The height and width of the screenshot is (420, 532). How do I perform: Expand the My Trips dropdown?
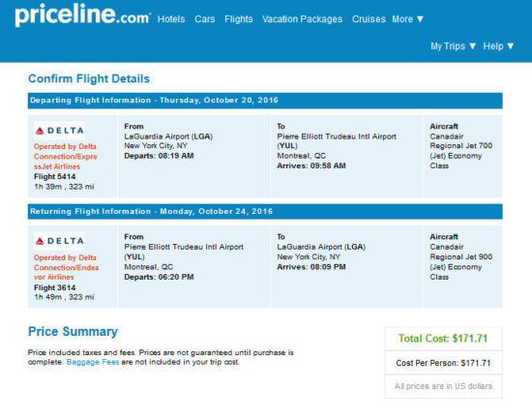click(x=454, y=46)
